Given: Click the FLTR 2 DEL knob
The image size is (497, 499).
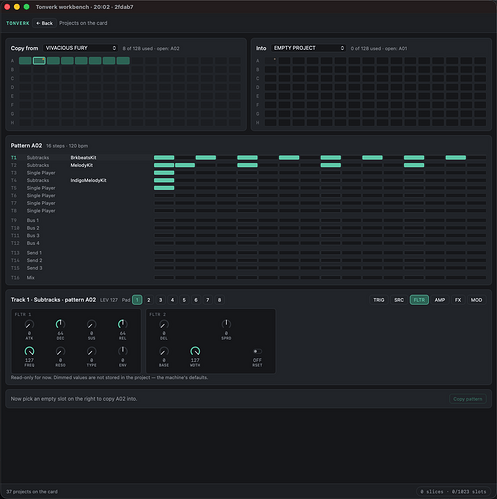Looking at the screenshot, I should [x=164, y=324].
